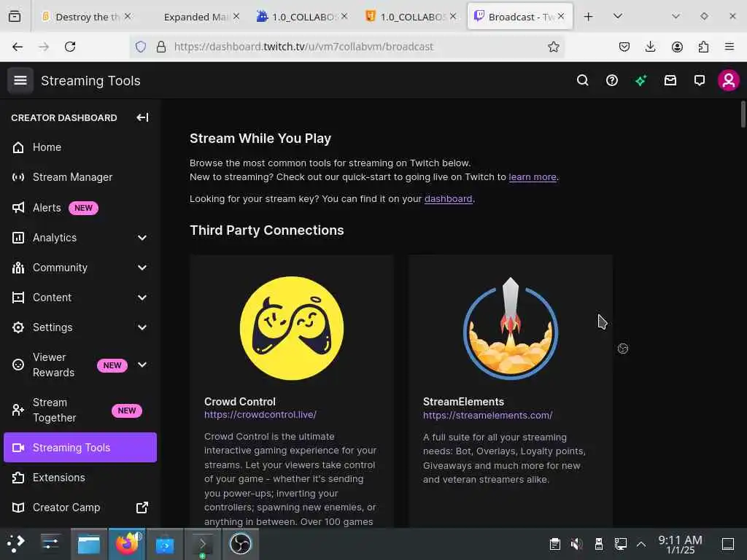Click the muted volume tray icon
The width and height of the screenshot is (747, 560).
(576, 543)
